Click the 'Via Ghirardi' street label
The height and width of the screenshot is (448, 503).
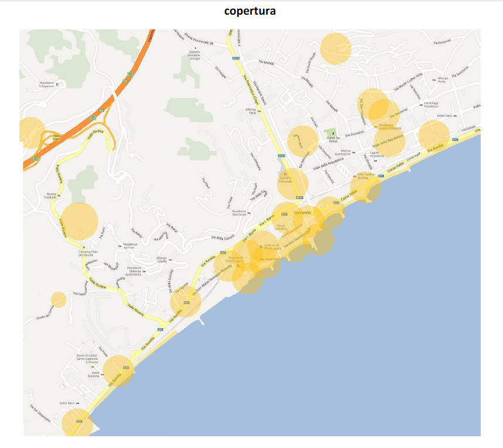pyautogui.click(x=368, y=161)
